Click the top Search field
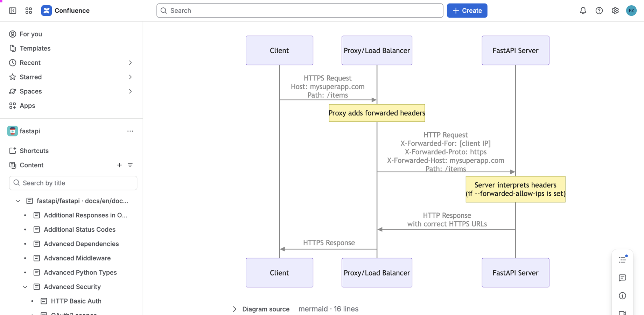The image size is (644, 315). (300, 10)
